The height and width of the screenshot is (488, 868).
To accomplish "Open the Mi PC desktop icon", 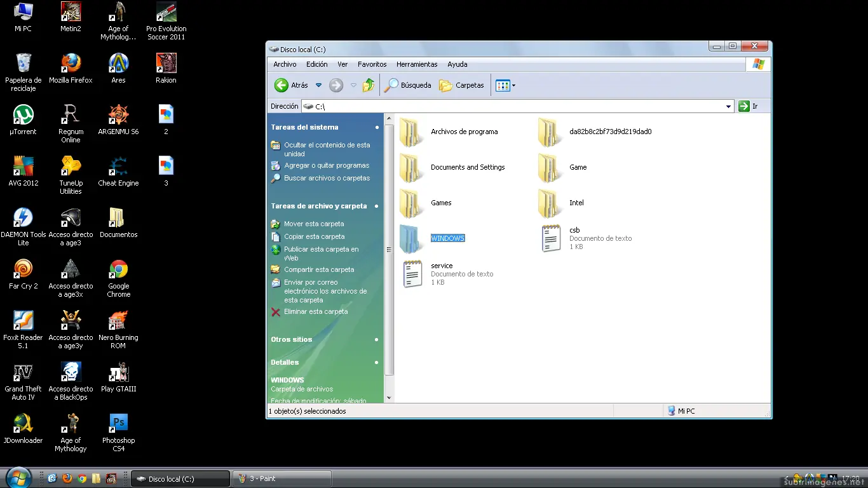I will click(x=24, y=17).
